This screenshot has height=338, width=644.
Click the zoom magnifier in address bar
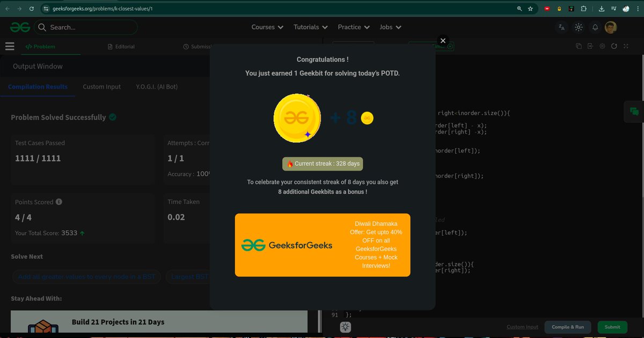pos(519,9)
